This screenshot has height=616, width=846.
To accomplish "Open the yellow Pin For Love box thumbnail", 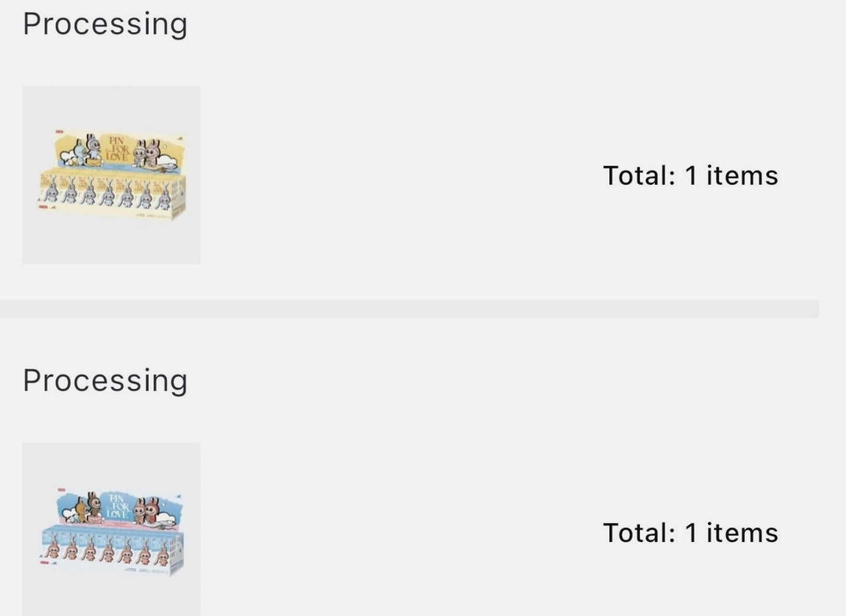I will 111,175.
